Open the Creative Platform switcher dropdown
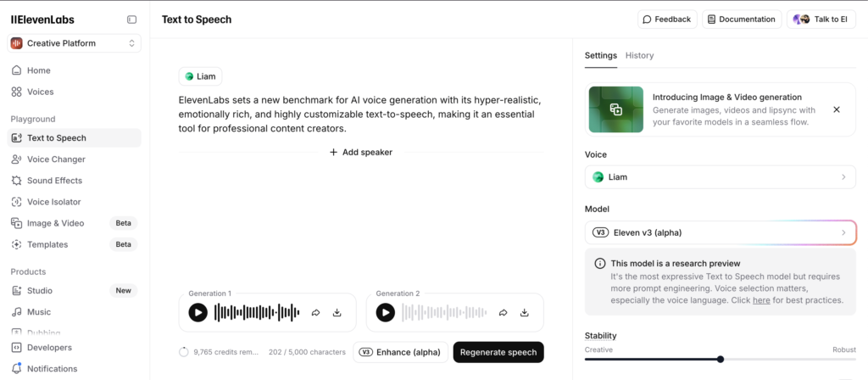 pos(75,43)
